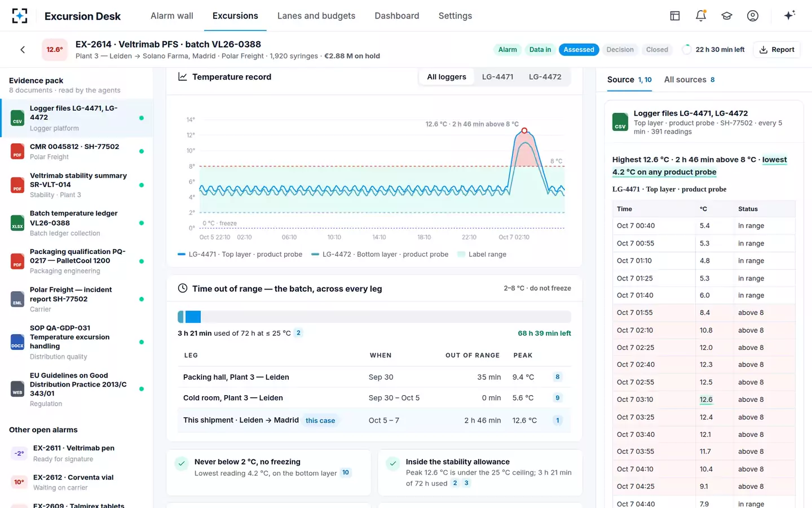Click the DOCX icon for SOP QA-GDP-031
The image size is (812, 508).
pos(17,342)
